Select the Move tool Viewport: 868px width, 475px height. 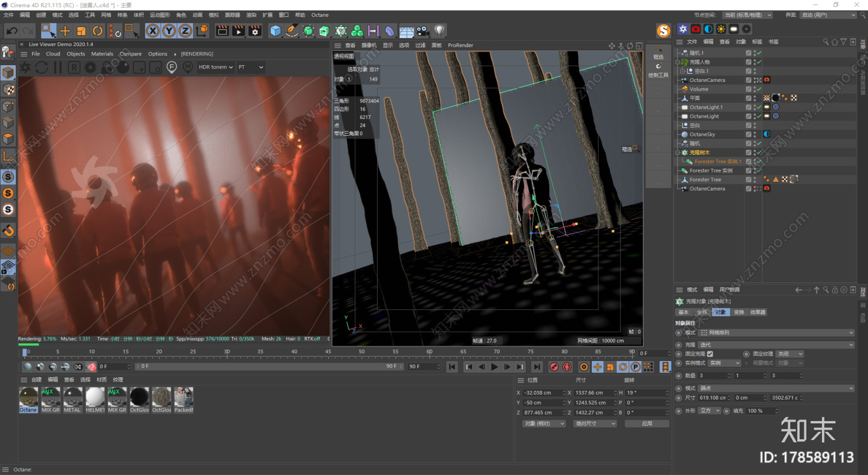(65, 31)
